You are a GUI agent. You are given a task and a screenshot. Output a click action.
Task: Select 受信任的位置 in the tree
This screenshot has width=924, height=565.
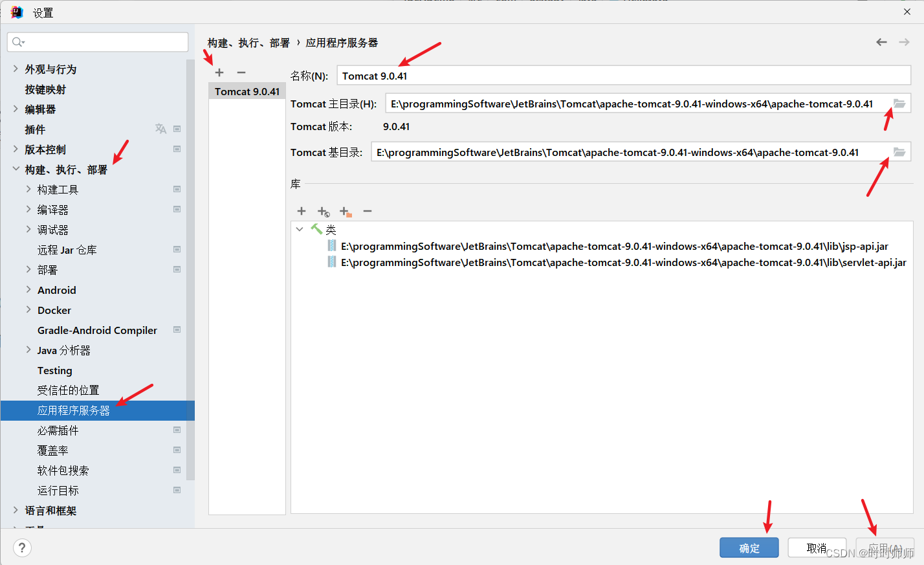[68, 390]
